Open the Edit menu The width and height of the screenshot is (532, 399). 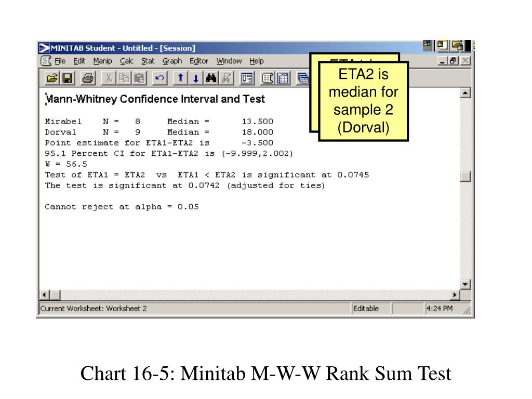[x=79, y=61]
